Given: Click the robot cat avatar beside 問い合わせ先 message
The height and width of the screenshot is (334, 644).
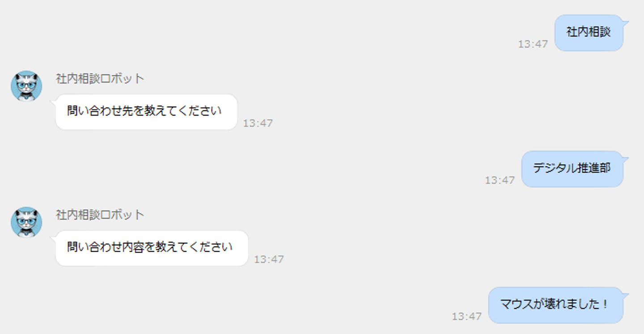Looking at the screenshot, I should 26,86.
